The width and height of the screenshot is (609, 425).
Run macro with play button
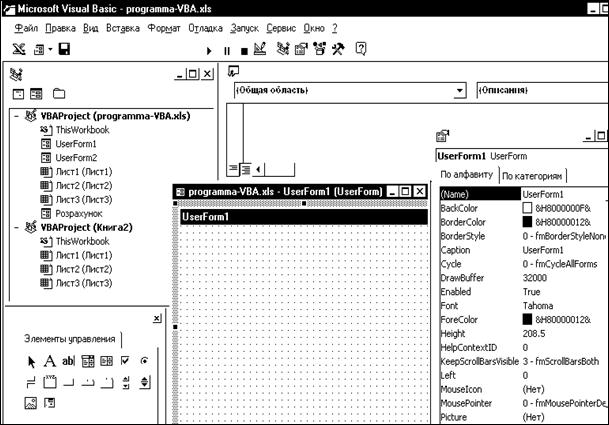point(209,51)
